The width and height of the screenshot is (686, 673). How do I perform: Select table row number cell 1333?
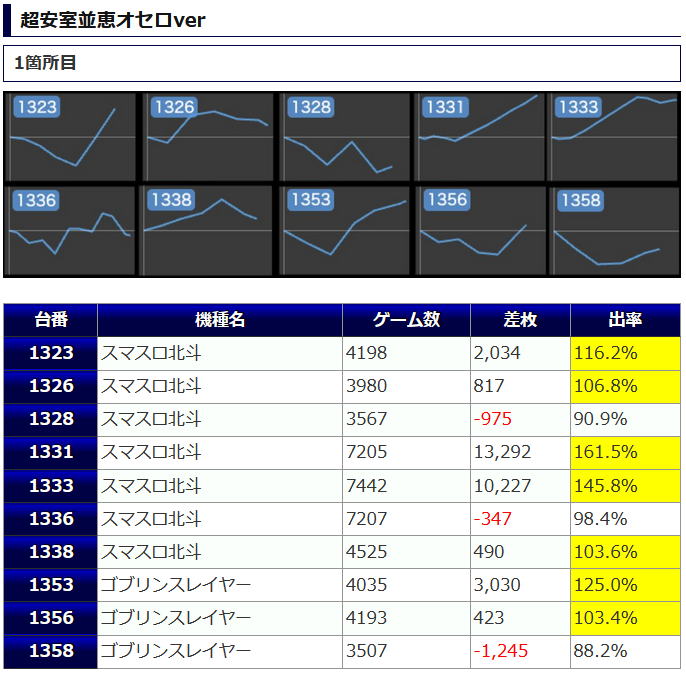point(51,486)
